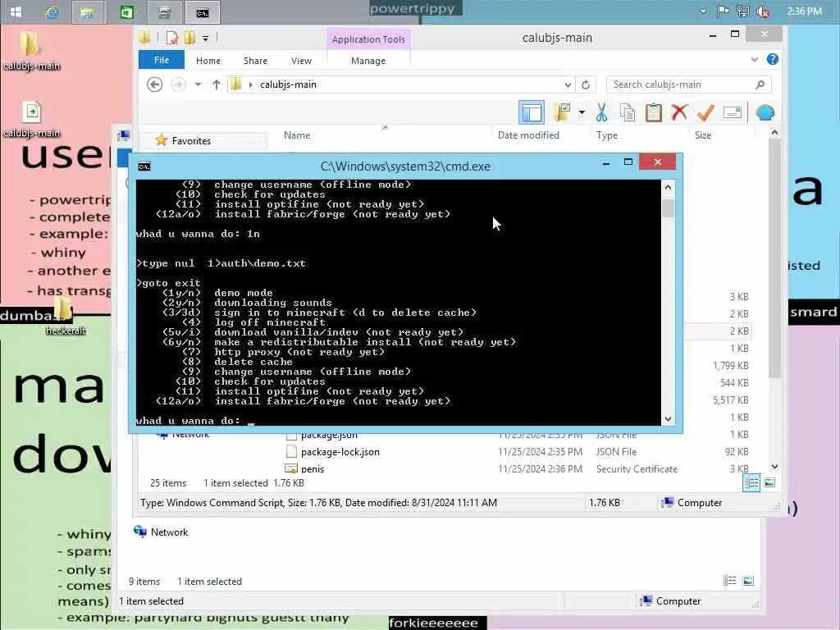Switch to cmd.exe taskbar button

point(202,11)
